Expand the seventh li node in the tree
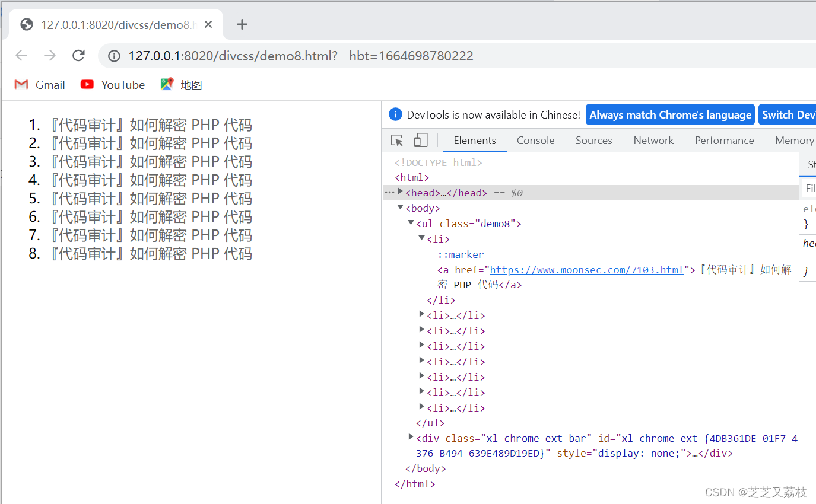Screen dimensions: 816x504 [x=422, y=391]
